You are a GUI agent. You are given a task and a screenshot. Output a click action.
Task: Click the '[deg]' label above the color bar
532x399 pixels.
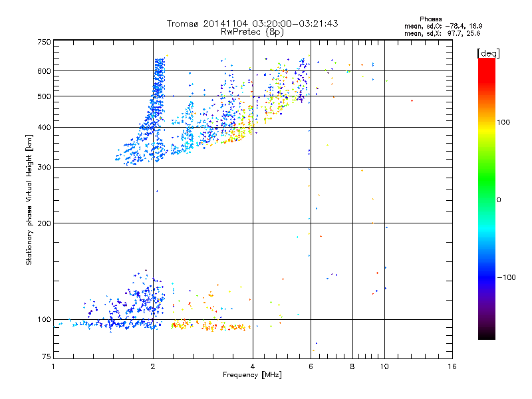(x=488, y=54)
